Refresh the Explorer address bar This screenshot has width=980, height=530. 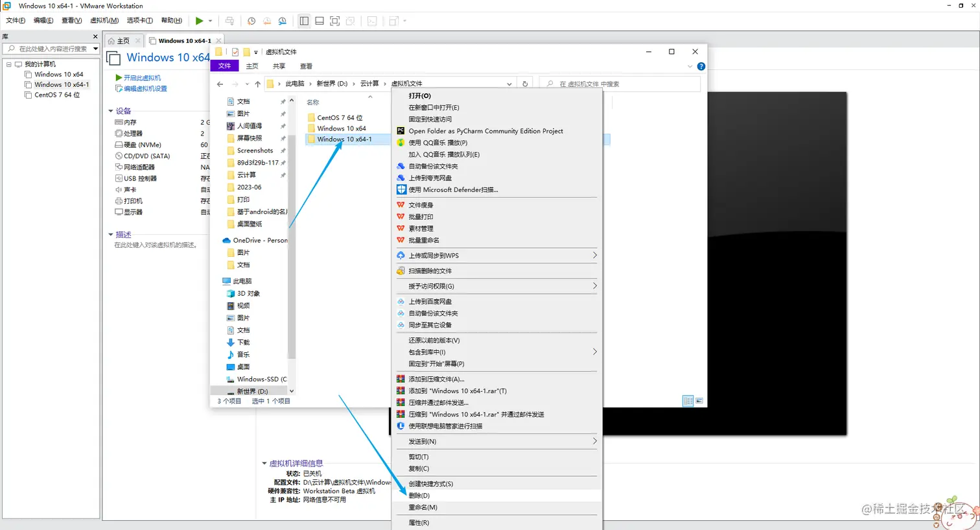[525, 84]
